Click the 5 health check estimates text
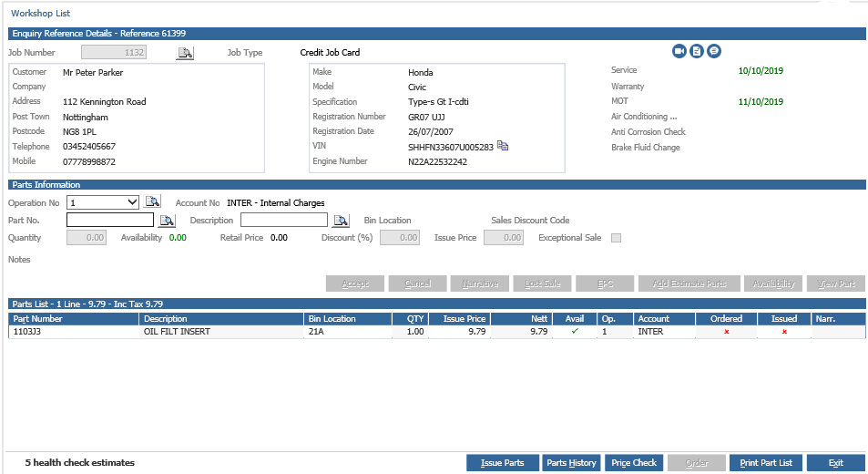The height and width of the screenshot is (474, 868). click(80, 463)
